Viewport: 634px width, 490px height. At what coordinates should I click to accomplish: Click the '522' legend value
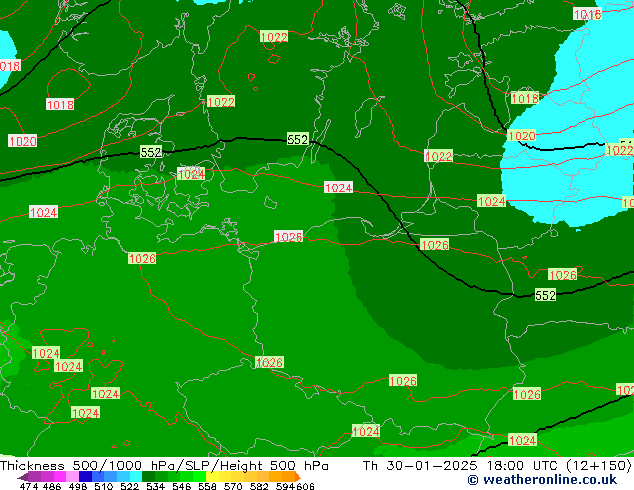pos(129,486)
